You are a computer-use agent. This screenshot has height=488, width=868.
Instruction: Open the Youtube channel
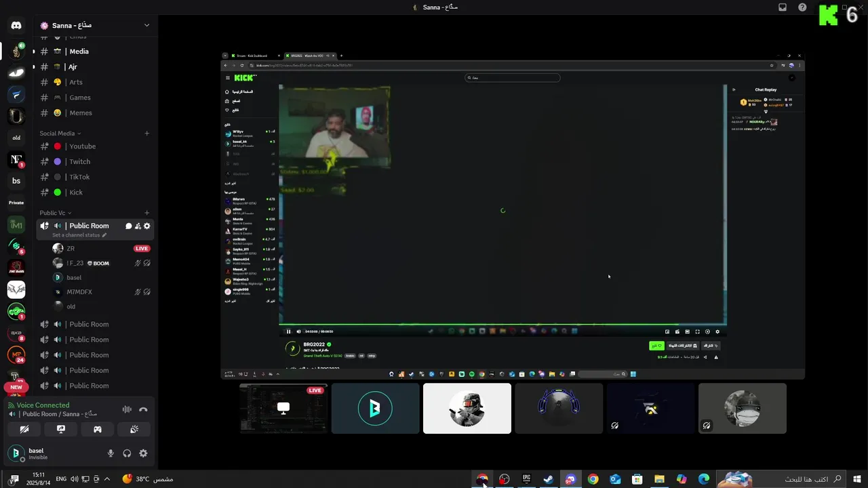click(x=95, y=146)
